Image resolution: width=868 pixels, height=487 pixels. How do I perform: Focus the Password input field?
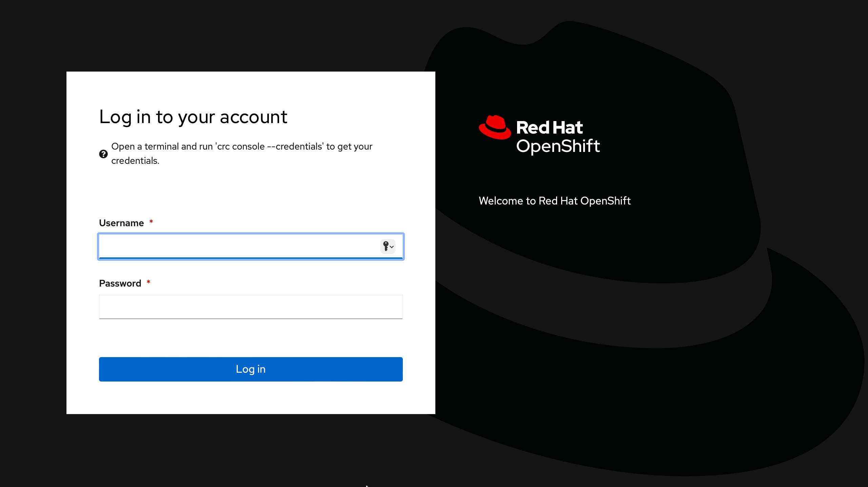pos(251,307)
